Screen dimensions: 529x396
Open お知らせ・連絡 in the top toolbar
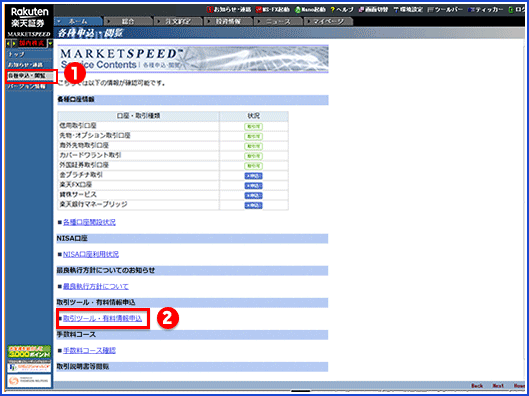(229, 9)
